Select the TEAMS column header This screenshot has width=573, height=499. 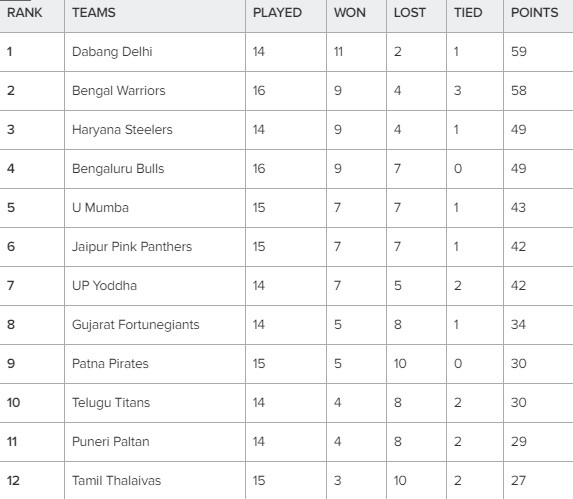pos(94,13)
